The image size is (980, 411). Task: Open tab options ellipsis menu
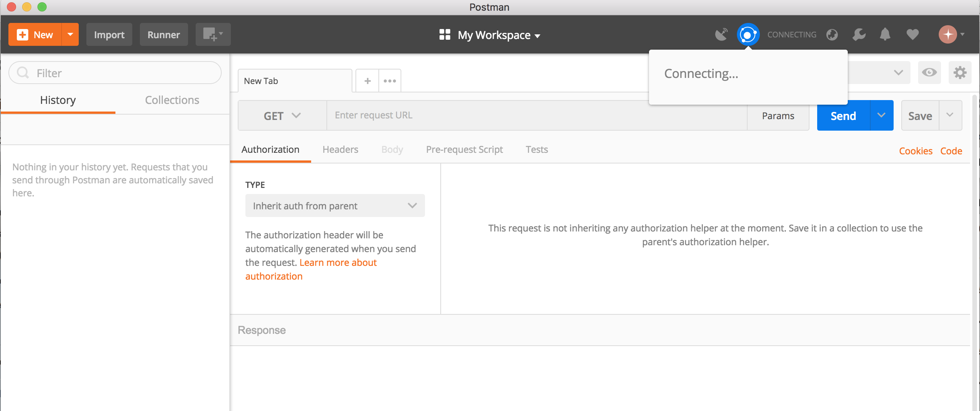[x=390, y=81]
